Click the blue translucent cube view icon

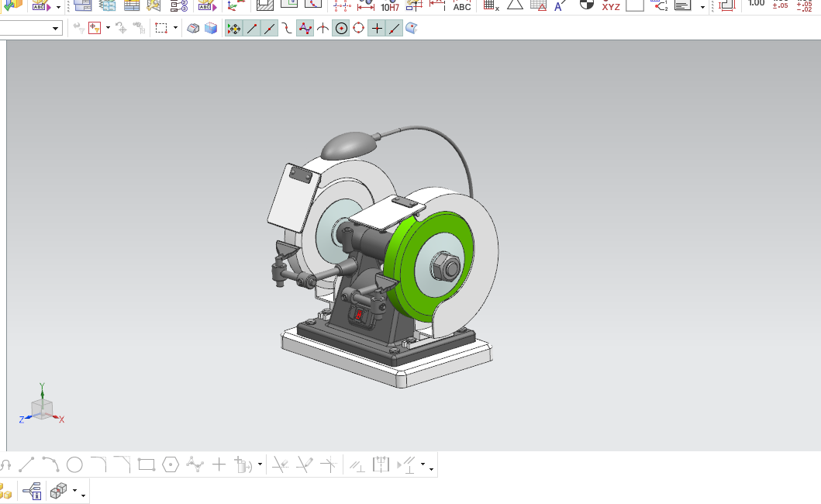211,28
